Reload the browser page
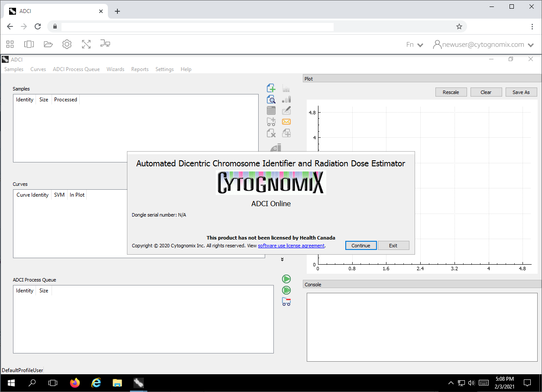This screenshot has height=392, width=542. [x=38, y=26]
